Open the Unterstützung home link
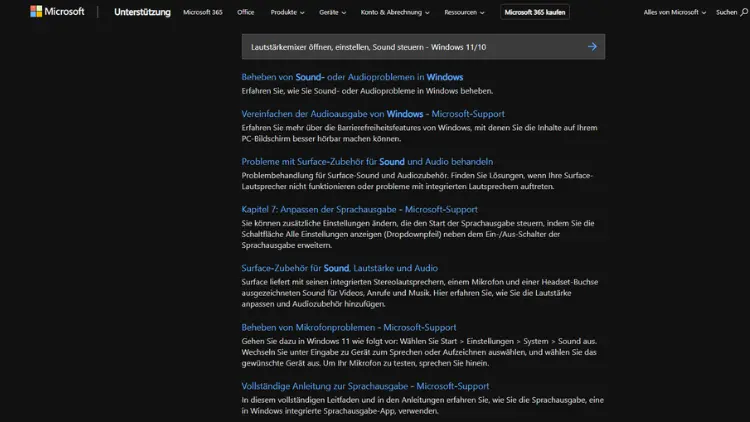Viewport: 750px width, 422px height. coord(142,12)
